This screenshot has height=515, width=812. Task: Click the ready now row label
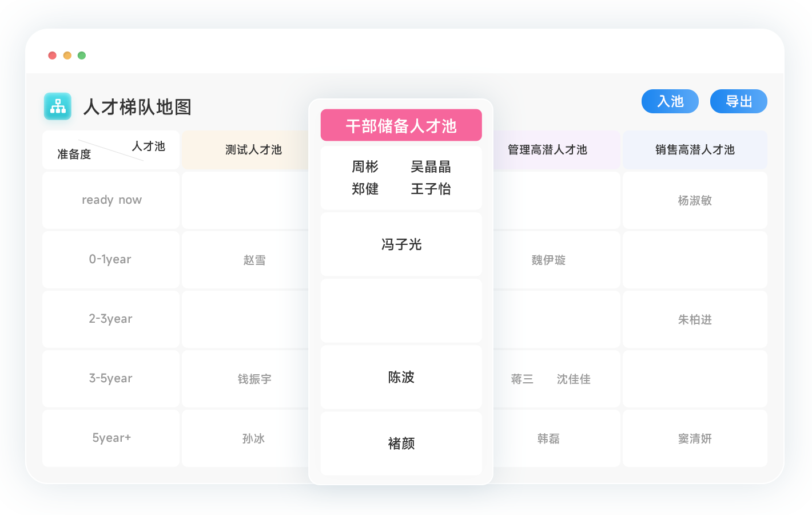pyautogui.click(x=112, y=200)
